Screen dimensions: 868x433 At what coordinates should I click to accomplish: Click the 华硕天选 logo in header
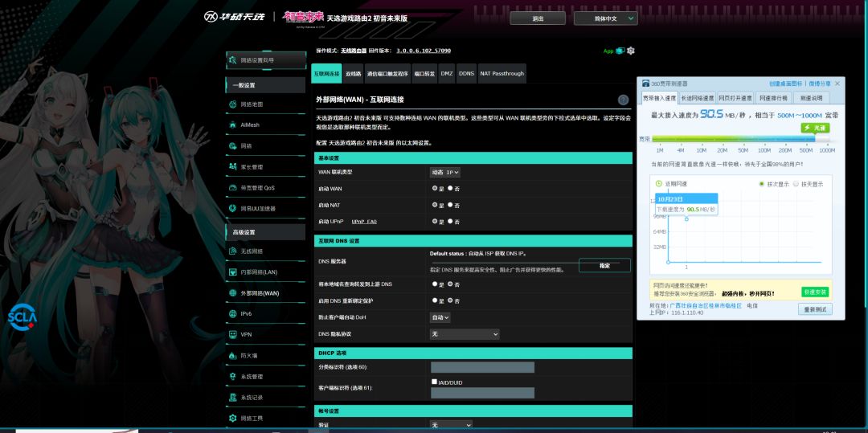(x=234, y=17)
